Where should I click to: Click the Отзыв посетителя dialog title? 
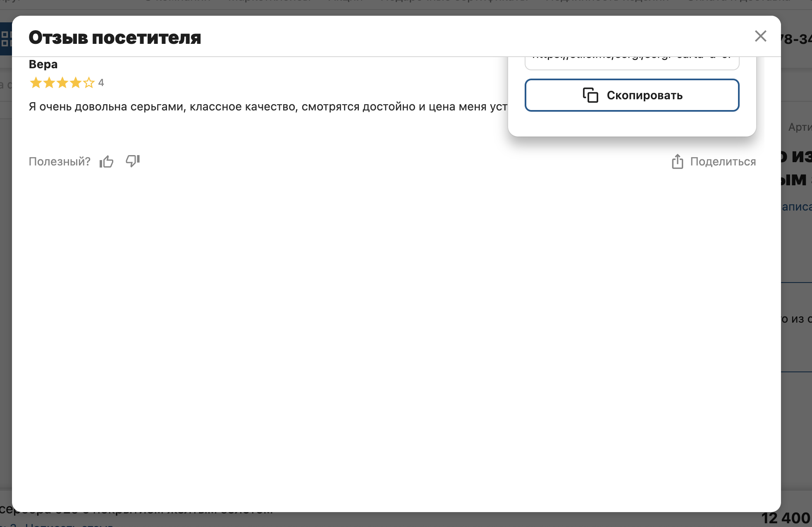pyautogui.click(x=115, y=38)
